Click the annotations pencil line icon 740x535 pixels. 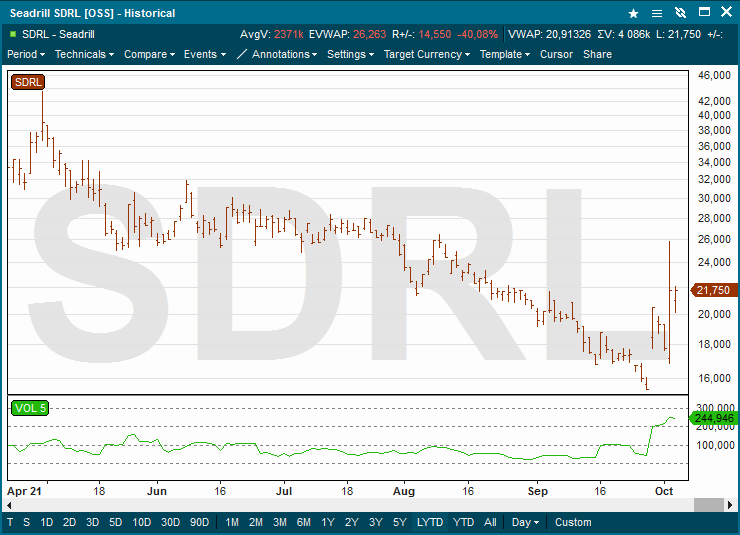click(241, 54)
